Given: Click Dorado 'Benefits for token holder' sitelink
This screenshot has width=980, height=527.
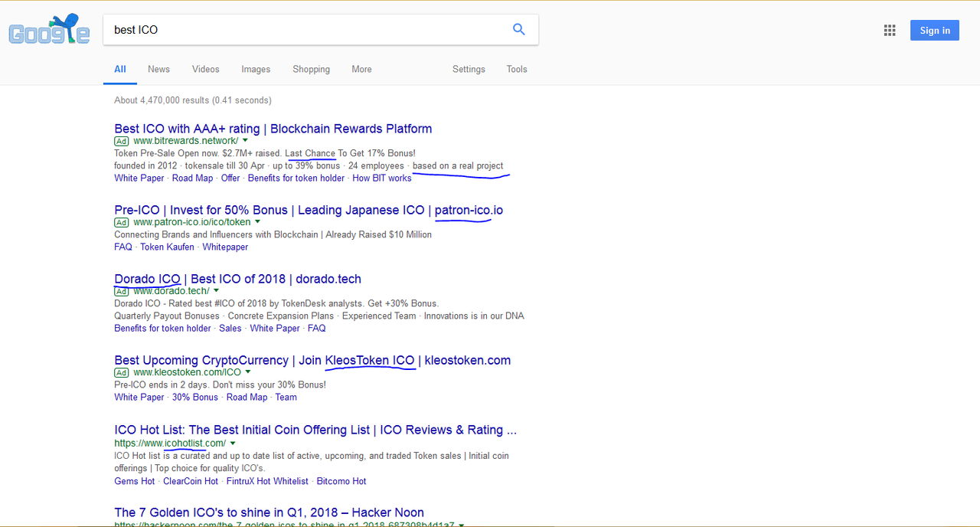Looking at the screenshot, I should (x=162, y=328).
